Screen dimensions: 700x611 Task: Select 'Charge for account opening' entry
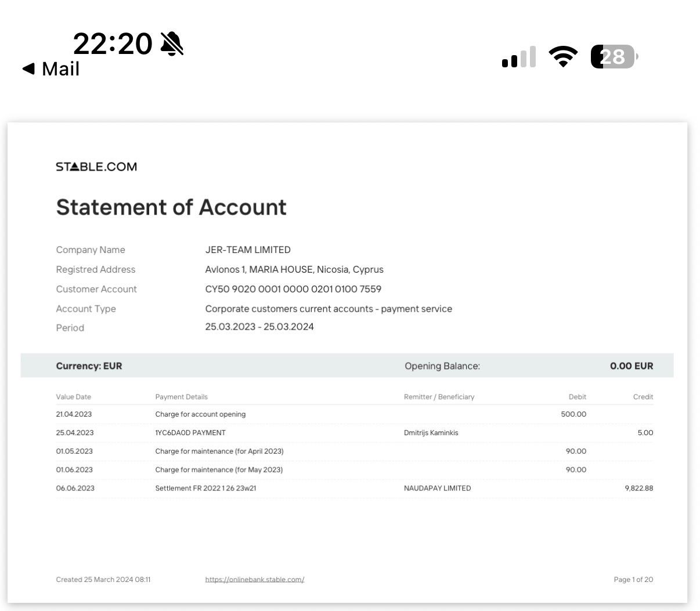pos(200,414)
